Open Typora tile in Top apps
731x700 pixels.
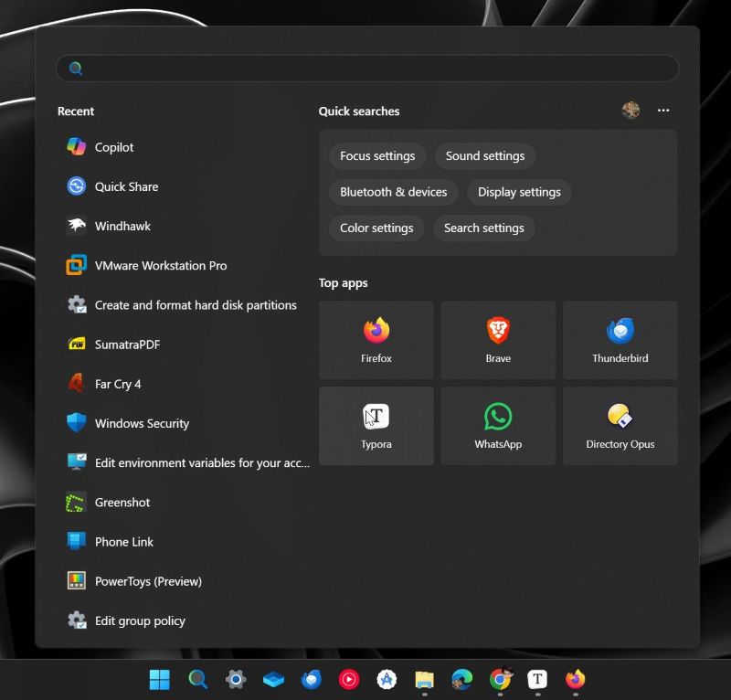[376, 426]
